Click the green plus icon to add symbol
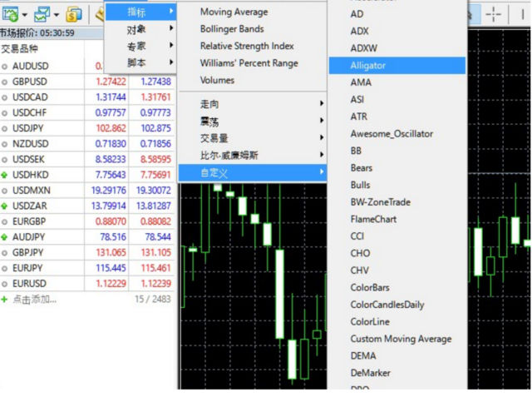This screenshot has height=397, width=532. 5,299
